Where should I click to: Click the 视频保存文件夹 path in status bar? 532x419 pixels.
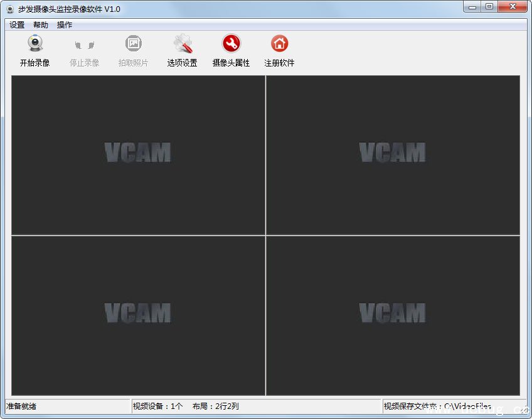[x=437, y=406]
